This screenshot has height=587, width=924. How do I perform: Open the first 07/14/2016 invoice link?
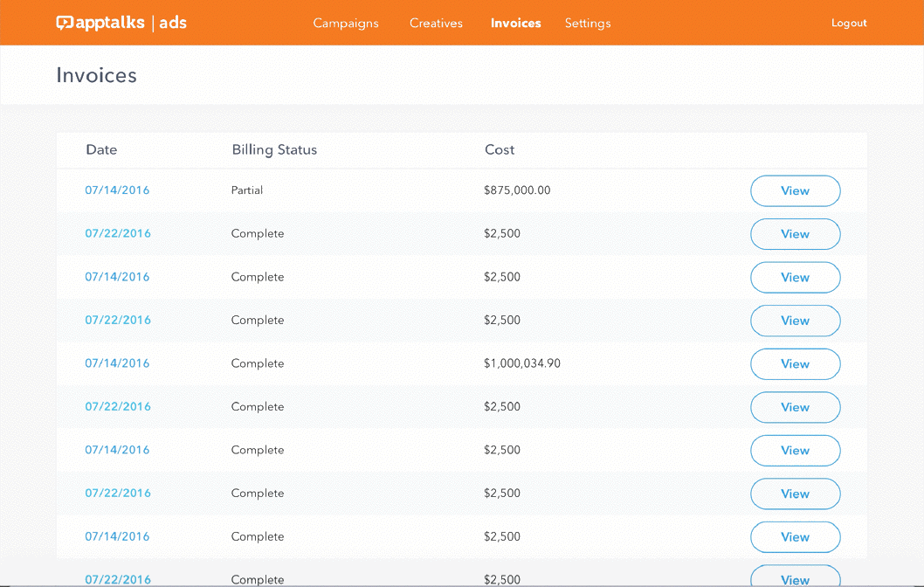click(117, 190)
